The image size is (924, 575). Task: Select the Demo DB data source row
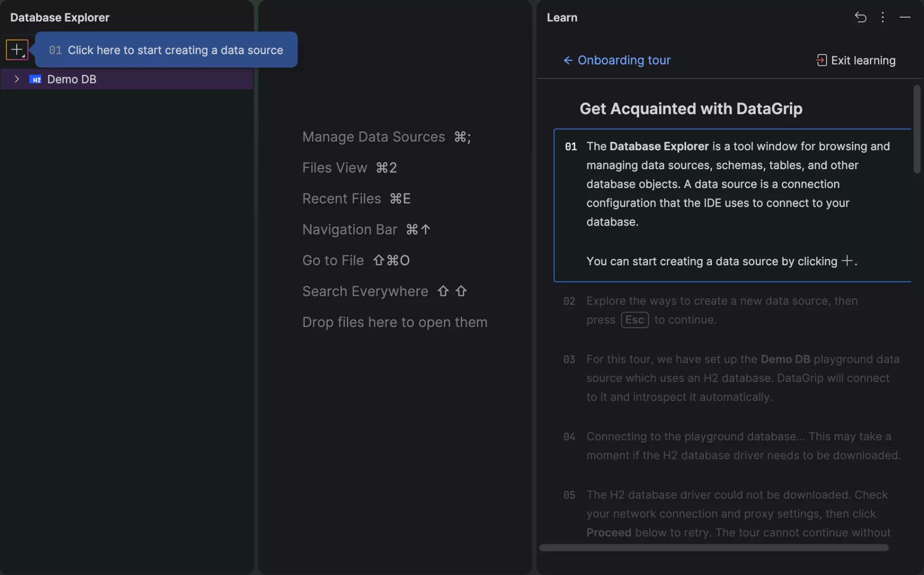click(127, 79)
